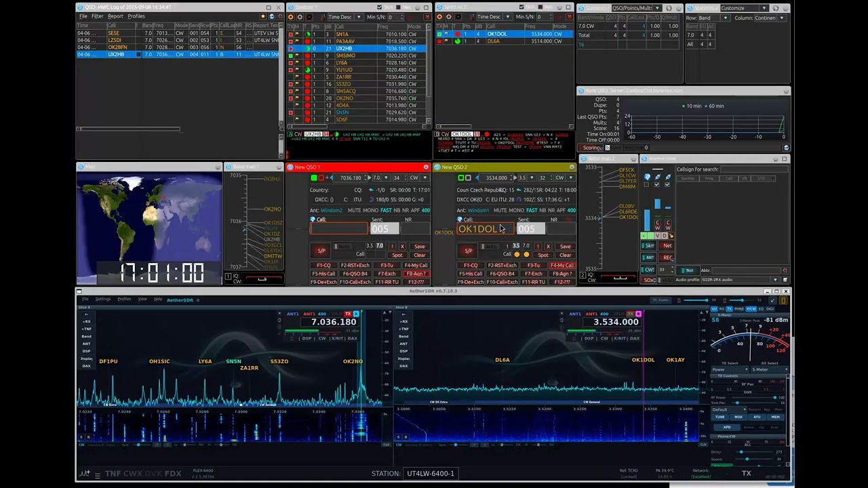The height and width of the screenshot is (488, 868).
Task: Click the refresh icon in the QSO log window
Action: (x=271, y=16)
